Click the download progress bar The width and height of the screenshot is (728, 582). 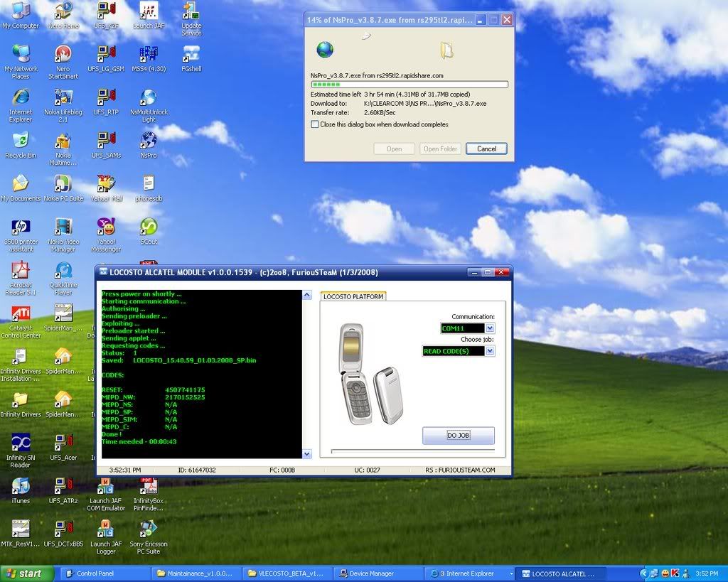click(409, 85)
